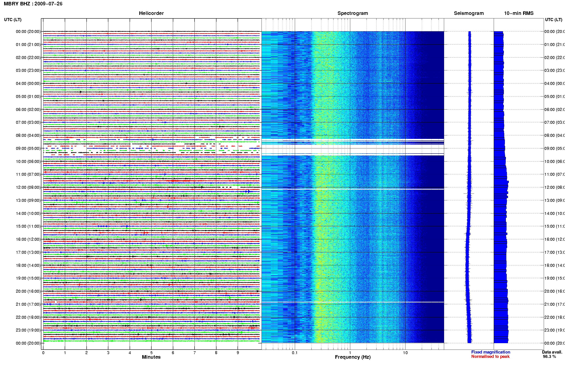
Task: Select the Spectrogram panel heading
Action: pyautogui.click(x=353, y=13)
